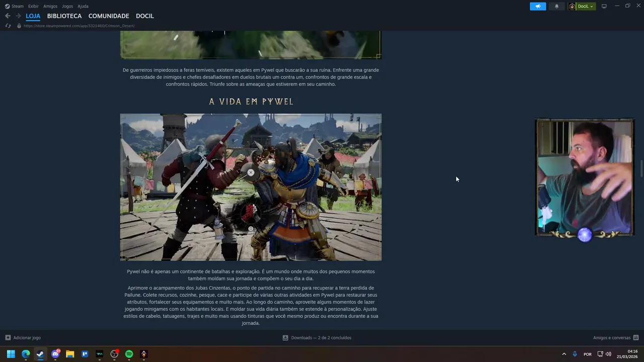Go forward with the right arrow
644x362 pixels.
pos(18,16)
